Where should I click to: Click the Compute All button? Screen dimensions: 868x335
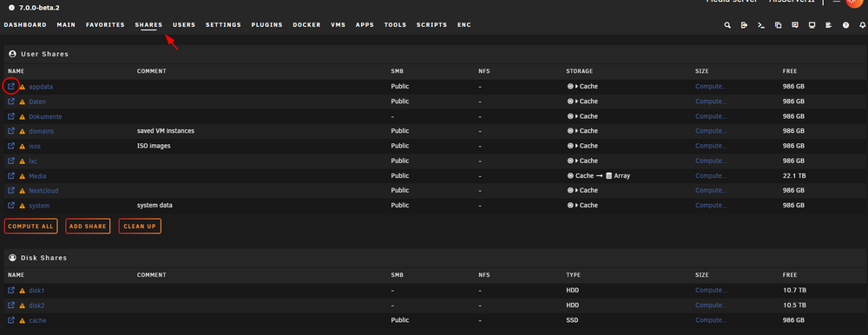pos(31,227)
